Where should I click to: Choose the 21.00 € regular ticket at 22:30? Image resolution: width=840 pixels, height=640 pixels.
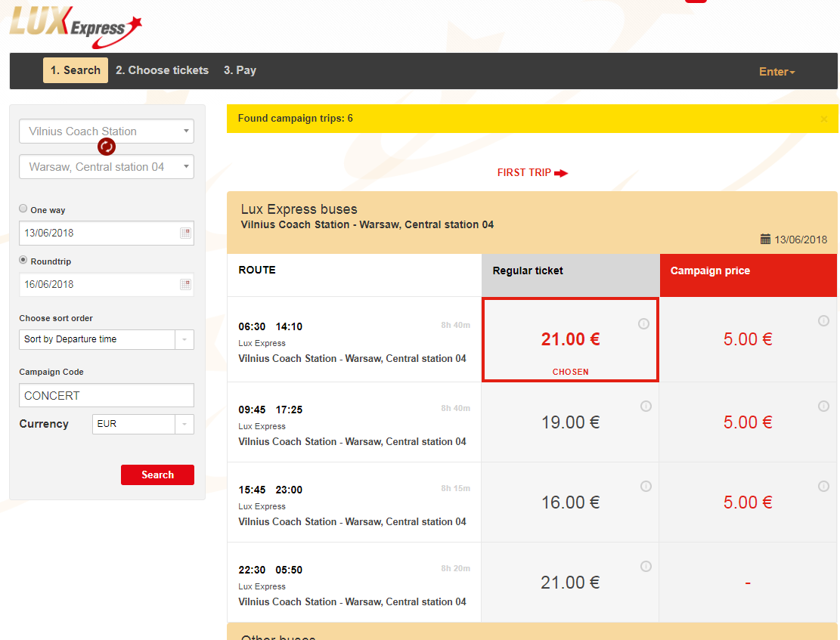coord(571,583)
